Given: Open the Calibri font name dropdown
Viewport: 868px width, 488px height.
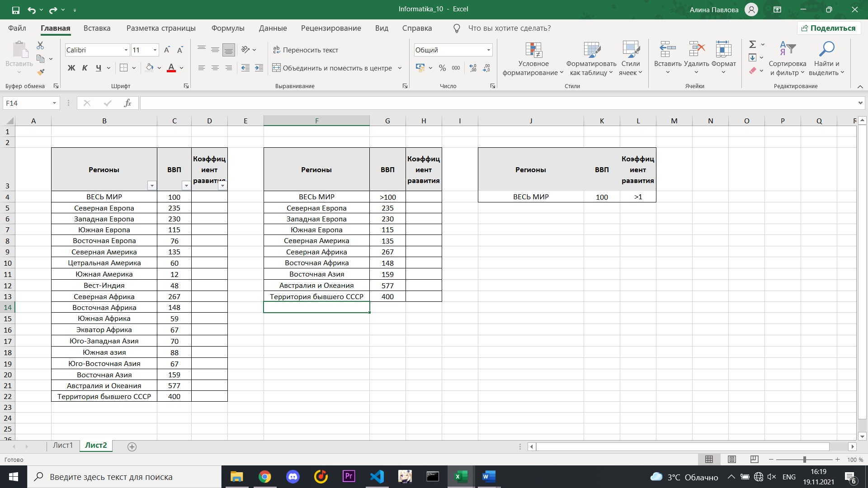Looking at the screenshot, I should point(126,50).
